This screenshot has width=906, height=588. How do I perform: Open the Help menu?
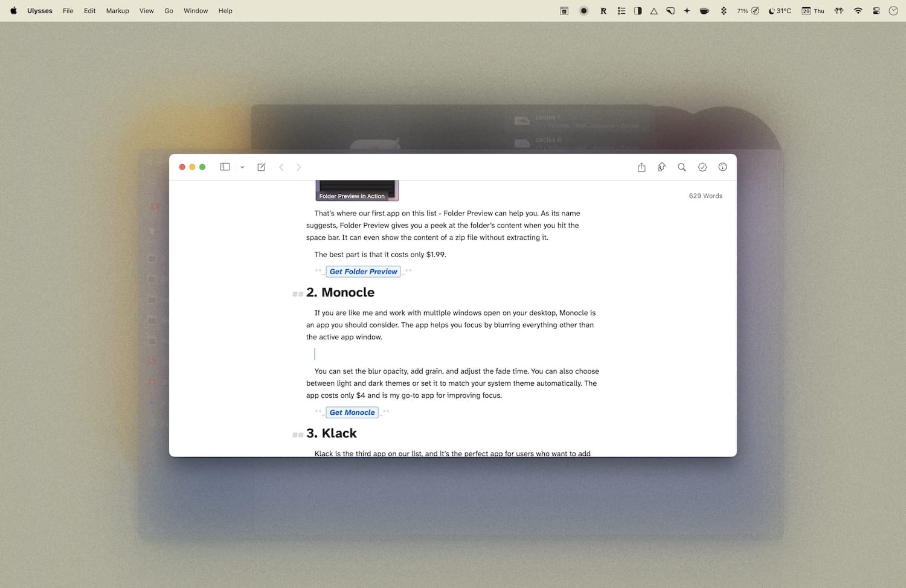pyautogui.click(x=225, y=11)
